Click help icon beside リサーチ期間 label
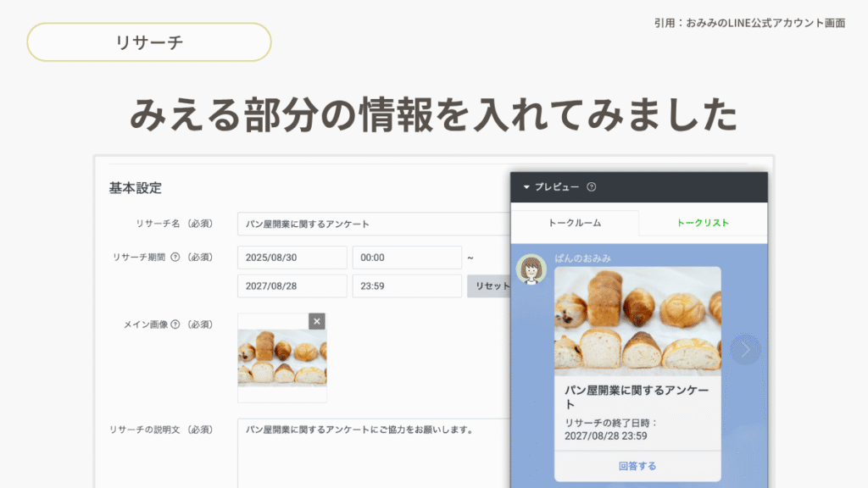The image size is (868, 488). click(x=175, y=258)
